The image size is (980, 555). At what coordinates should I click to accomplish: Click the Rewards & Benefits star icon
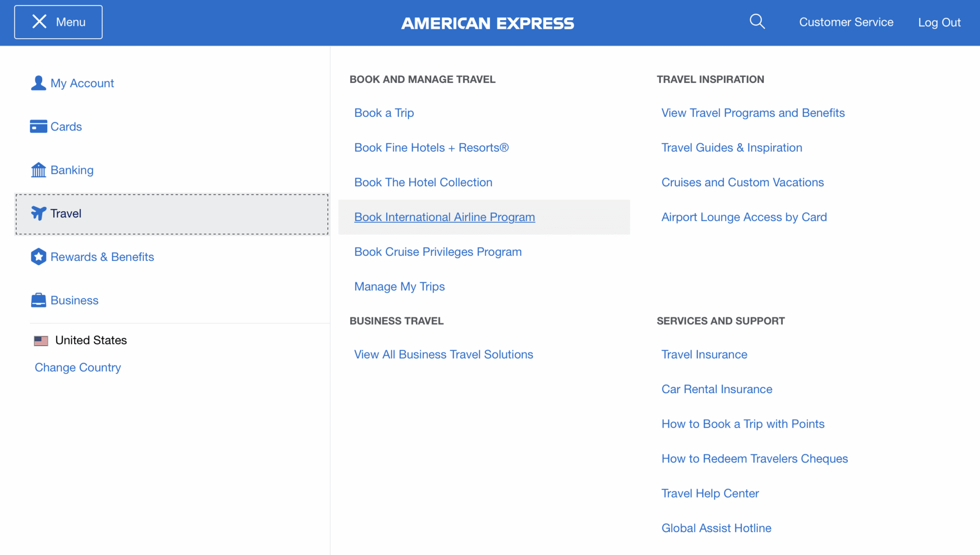tap(38, 257)
